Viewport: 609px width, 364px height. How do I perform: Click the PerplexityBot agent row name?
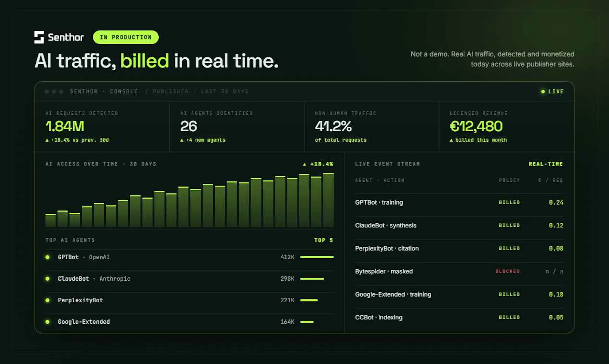80,300
